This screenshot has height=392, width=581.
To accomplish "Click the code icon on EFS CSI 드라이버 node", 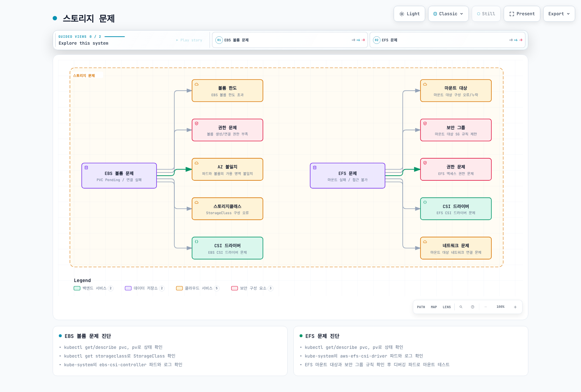I will [425, 202].
